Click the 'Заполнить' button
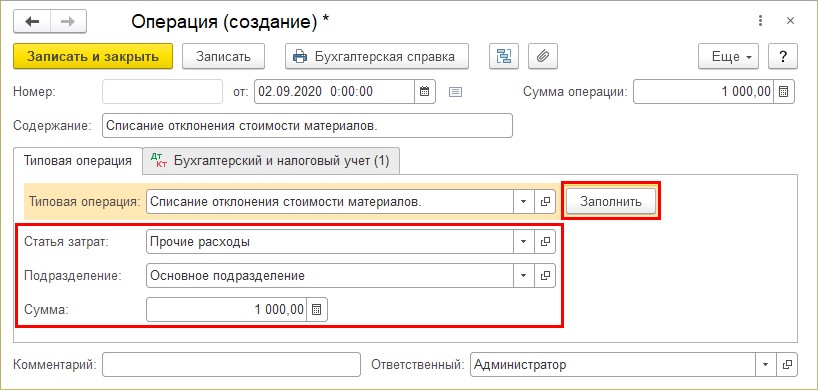 click(x=611, y=201)
